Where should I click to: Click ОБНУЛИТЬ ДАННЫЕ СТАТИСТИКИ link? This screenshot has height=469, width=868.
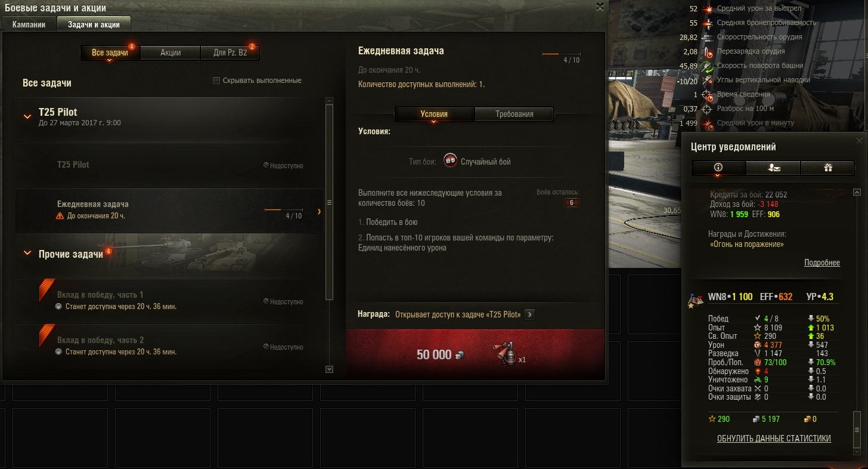click(x=774, y=439)
